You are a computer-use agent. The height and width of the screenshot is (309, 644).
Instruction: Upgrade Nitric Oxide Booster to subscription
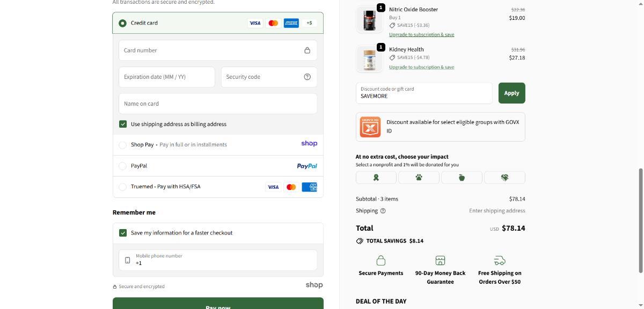tap(421, 34)
